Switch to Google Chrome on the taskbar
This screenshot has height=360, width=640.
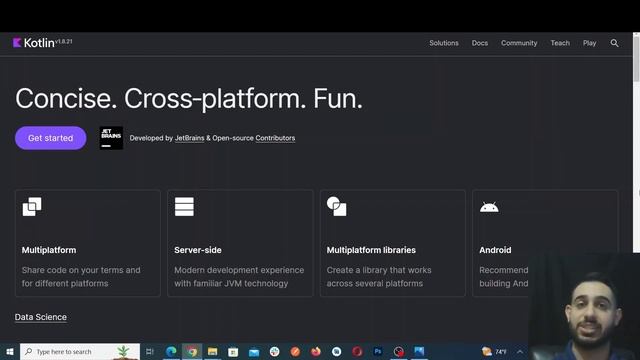[192, 351]
